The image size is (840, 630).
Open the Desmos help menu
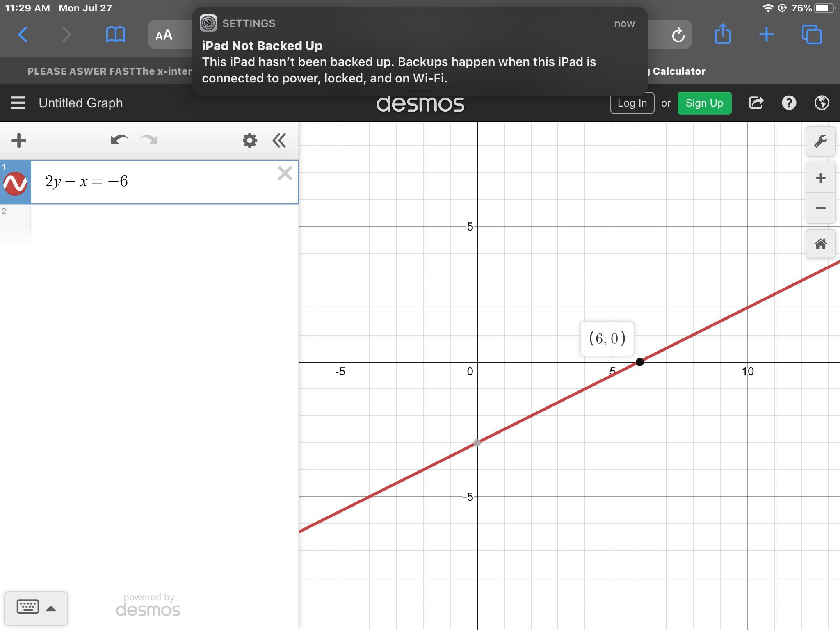pos(789,103)
